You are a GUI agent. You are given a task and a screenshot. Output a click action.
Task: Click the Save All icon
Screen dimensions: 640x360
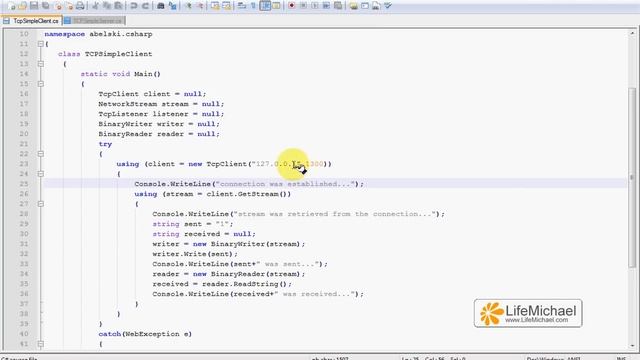pyautogui.click(x=46, y=6)
